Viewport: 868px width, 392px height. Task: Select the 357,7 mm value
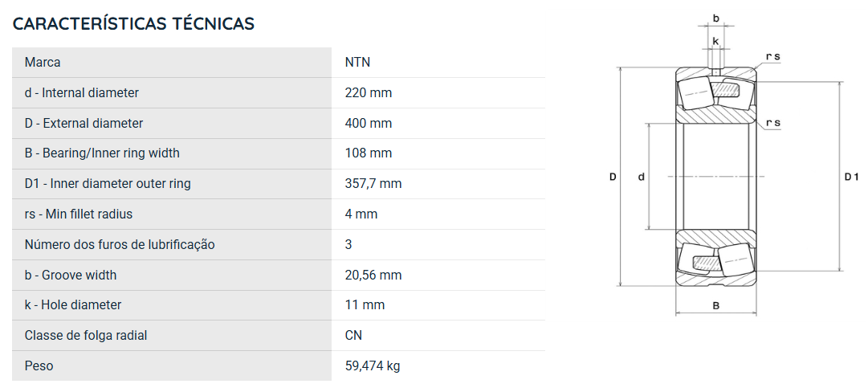(x=373, y=183)
